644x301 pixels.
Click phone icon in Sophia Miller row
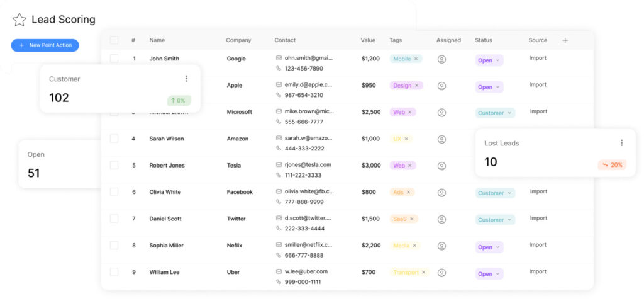click(279, 255)
